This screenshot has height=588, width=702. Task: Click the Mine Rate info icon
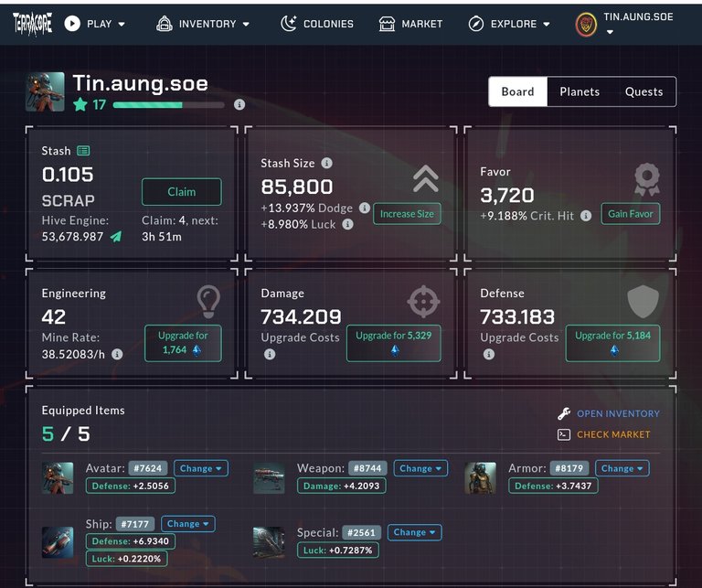pyautogui.click(x=117, y=354)
